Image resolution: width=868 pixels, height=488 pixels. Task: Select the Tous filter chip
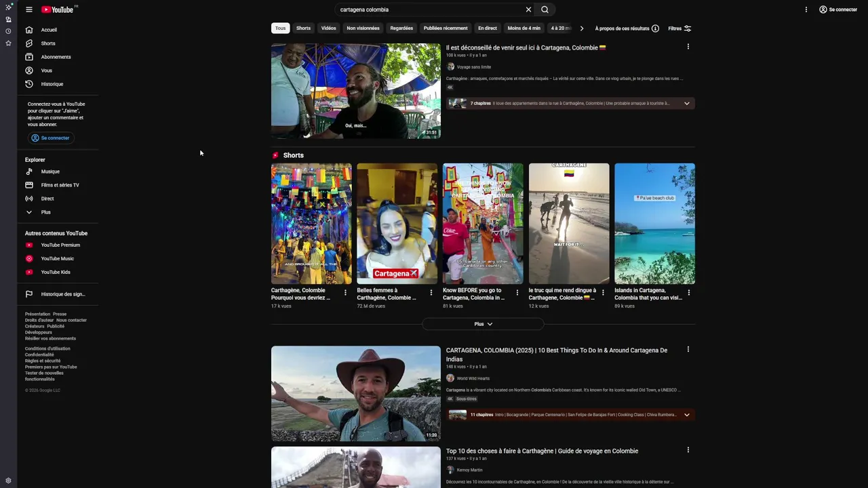pyautogui.click(x=280, y=28)
